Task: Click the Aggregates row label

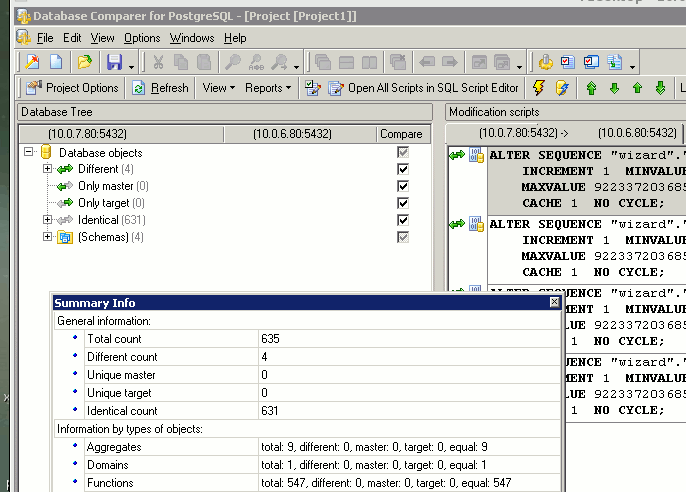Action: 114,447
